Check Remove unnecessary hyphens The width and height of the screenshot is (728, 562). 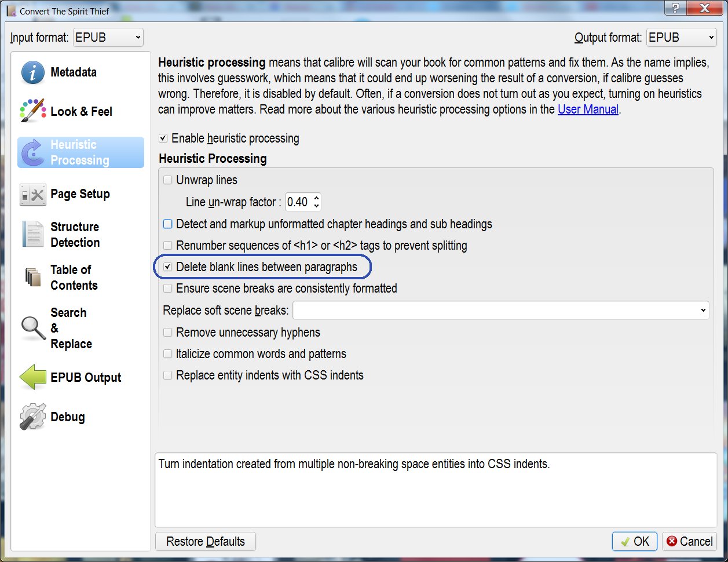(168, 333)
